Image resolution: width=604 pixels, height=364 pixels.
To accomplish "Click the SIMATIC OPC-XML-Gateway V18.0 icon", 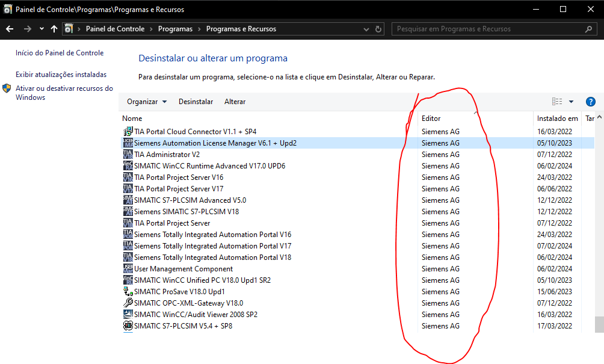I will 128,303.
